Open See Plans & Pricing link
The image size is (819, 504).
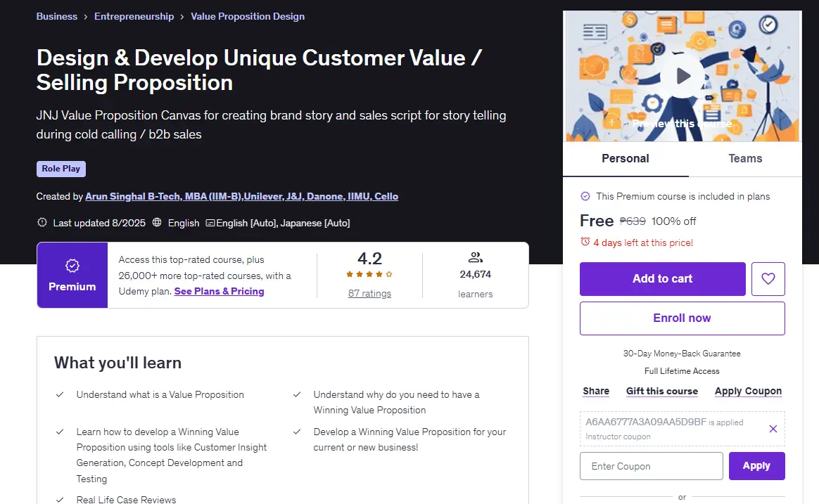click(219, 291)
